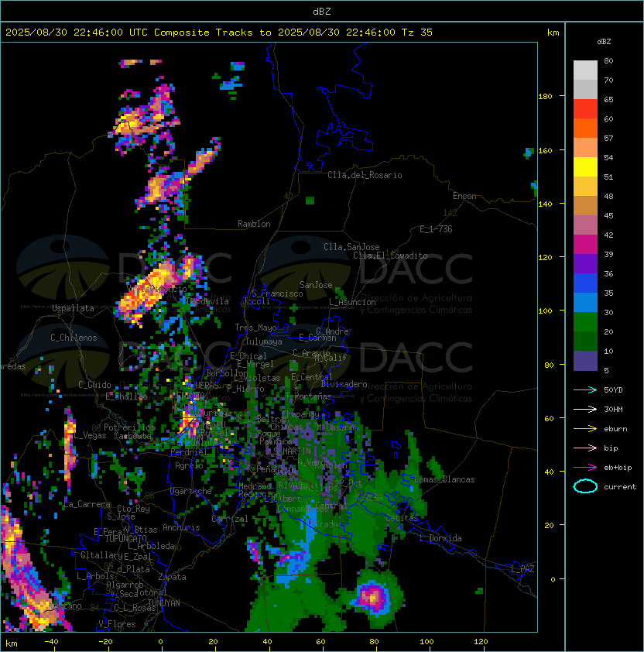This screenshot has width=644, height=652.
Task: Click the 'current' legend label
Action: click(620, 487)
